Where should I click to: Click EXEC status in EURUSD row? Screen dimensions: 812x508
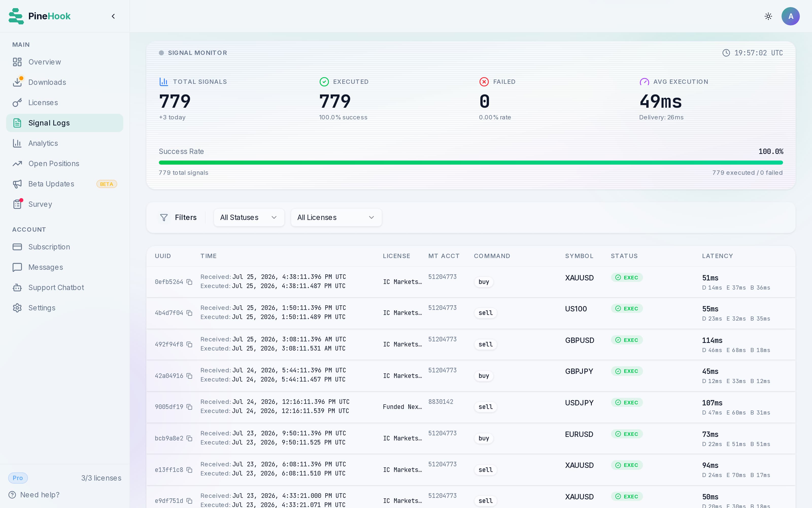tap(627, 434)
